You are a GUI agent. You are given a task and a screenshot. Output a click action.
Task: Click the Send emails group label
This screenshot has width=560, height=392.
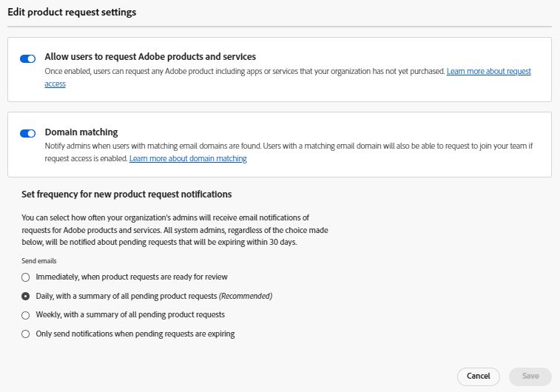coord(39,261)
